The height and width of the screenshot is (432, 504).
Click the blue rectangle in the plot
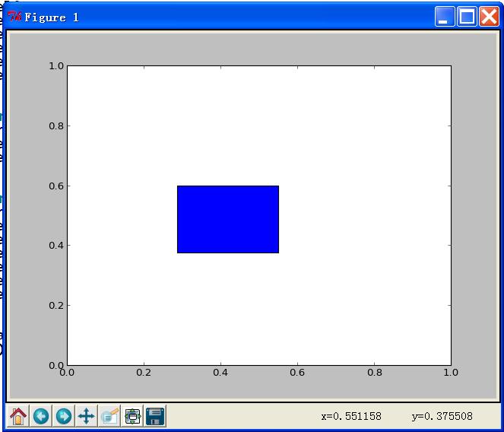[228, 219]
